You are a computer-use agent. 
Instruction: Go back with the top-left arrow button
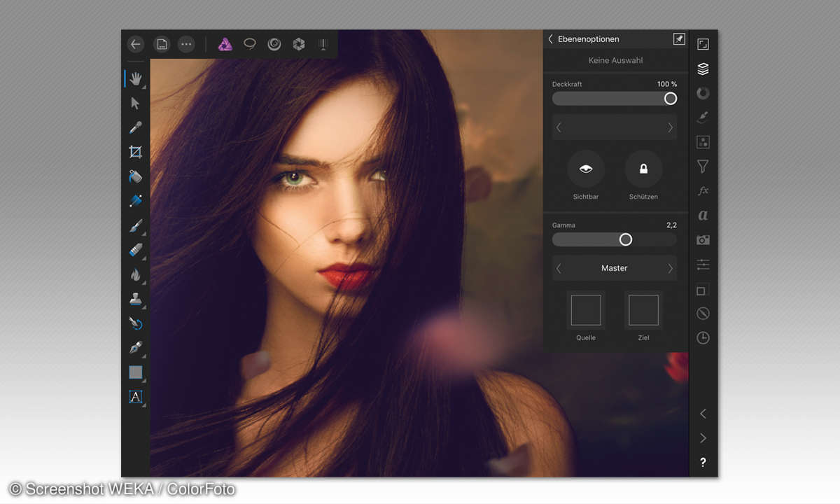point(136,44)
